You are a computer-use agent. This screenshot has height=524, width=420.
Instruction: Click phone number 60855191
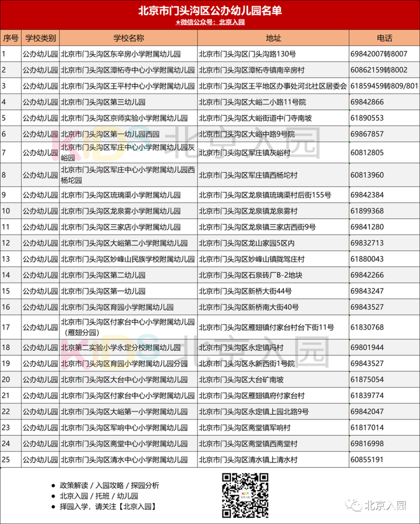tap(367, 460)
